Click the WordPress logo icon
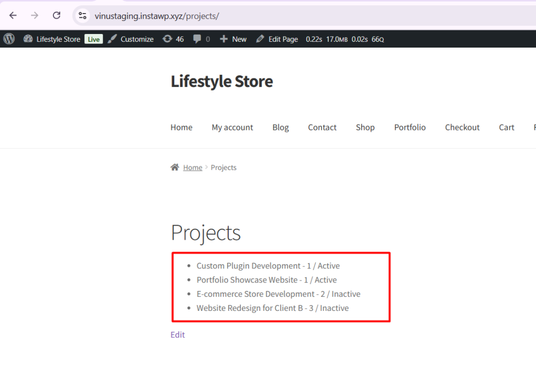The width and height of the screenshot is (536, 392). tap(9, 39)
